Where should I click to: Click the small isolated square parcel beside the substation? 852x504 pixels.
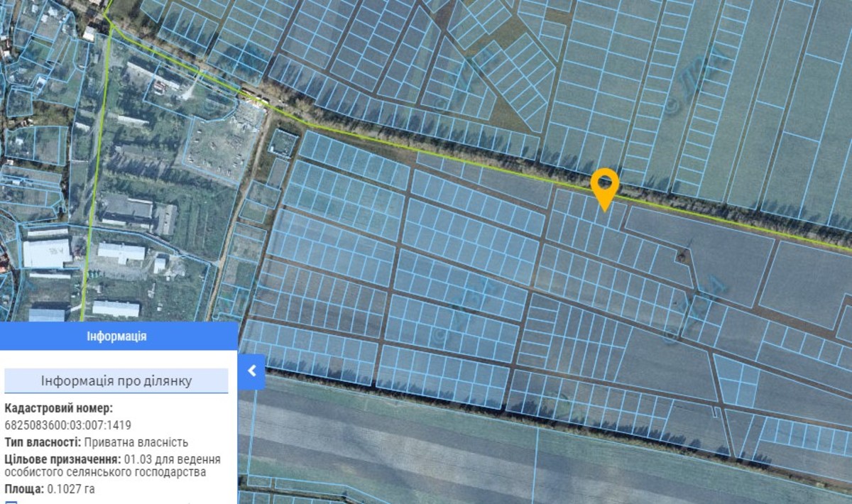tap(283, 143)
